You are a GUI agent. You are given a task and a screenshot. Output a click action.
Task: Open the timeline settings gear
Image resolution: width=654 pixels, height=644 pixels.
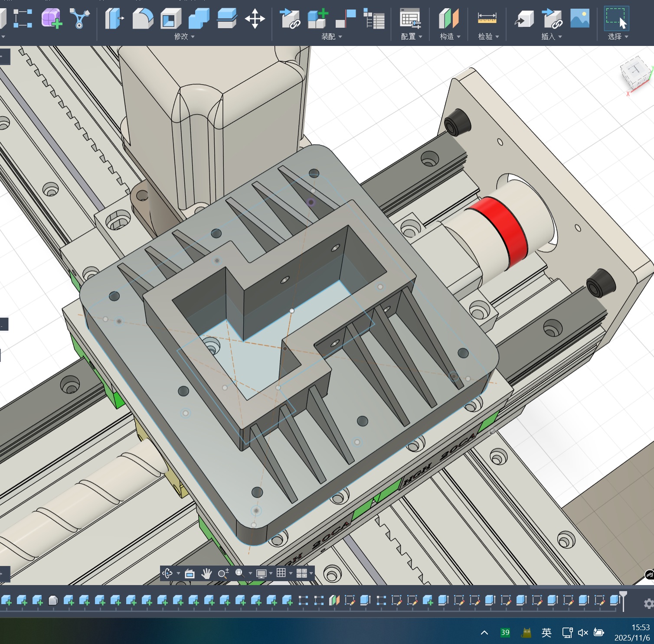[x=648, y=604]
